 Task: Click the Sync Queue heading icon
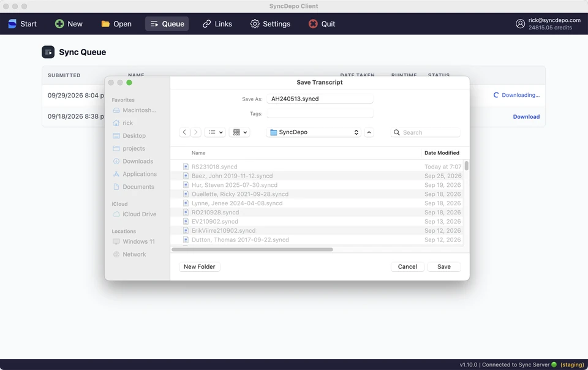[x=48, y=52]
